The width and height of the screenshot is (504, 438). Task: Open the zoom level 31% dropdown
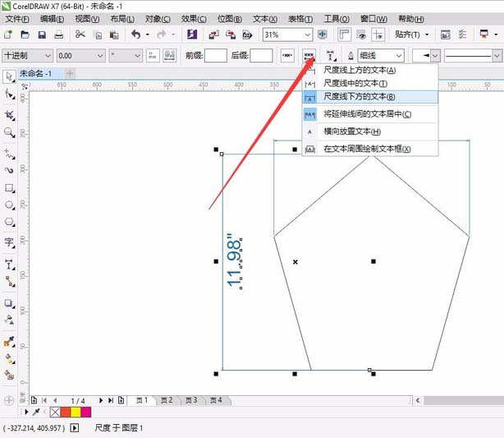(x=307, y=35)
